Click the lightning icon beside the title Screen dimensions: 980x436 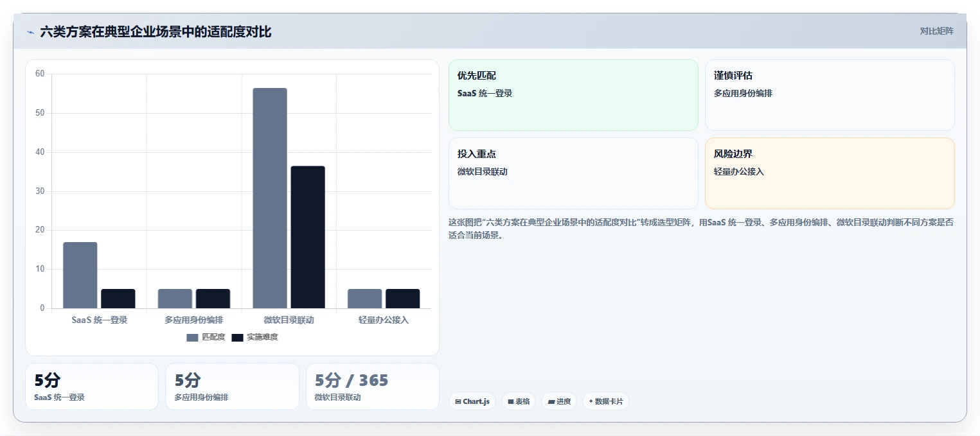[x=30, y=31]
